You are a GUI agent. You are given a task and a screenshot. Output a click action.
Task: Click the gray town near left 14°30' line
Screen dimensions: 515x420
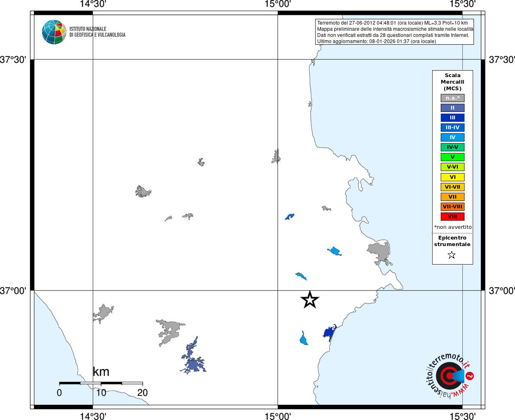pos(103,313)
